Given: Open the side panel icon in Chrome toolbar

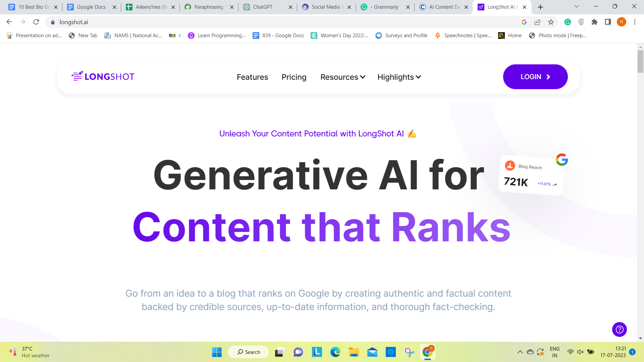Looking at the screenshot, I should coord(608,22).
